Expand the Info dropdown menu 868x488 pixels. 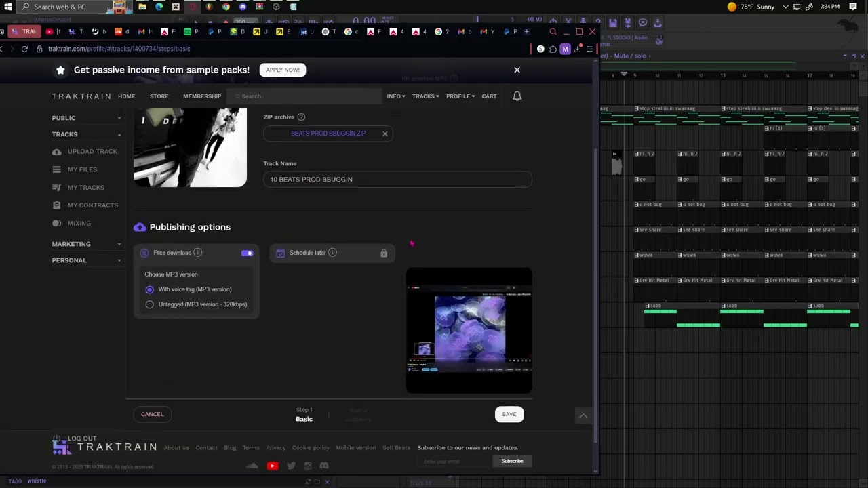396,96
